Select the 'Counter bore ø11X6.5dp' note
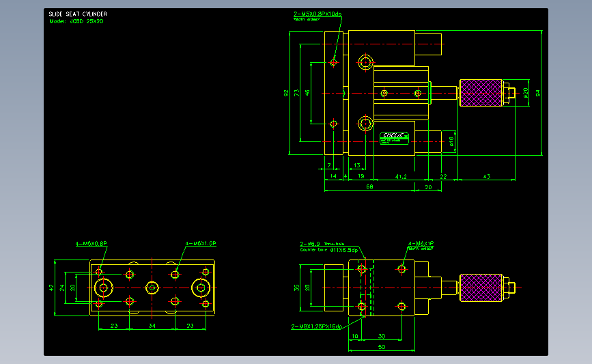 (x=329, y=249)
